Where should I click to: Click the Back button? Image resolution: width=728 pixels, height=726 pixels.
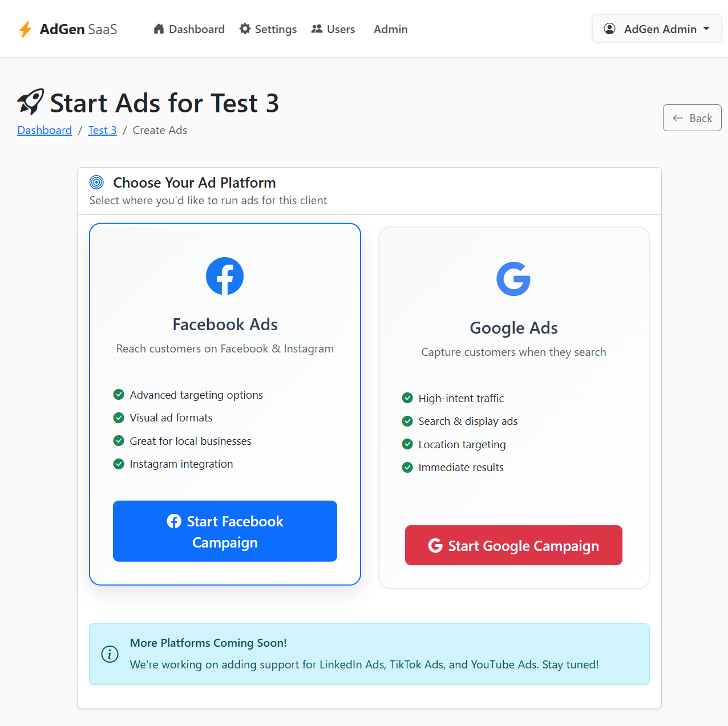pos(692,117)
